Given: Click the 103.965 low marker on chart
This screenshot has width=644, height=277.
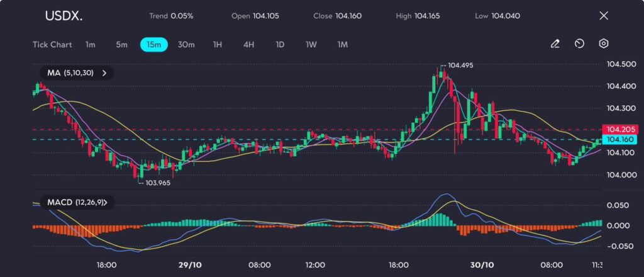Looking at the screenshot, I should pos(157,183).
